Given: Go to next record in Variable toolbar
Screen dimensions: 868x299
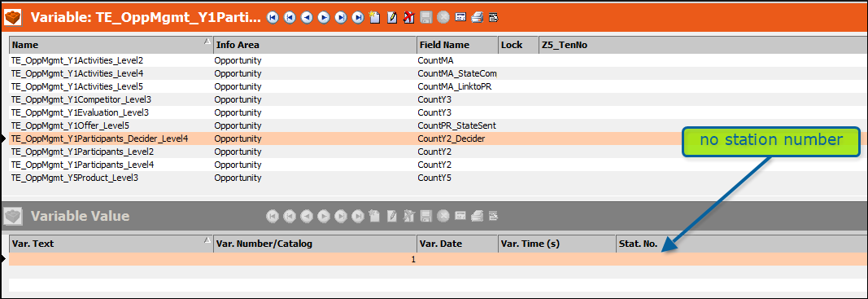Looking at the screenshot, I should click(323, 18).
